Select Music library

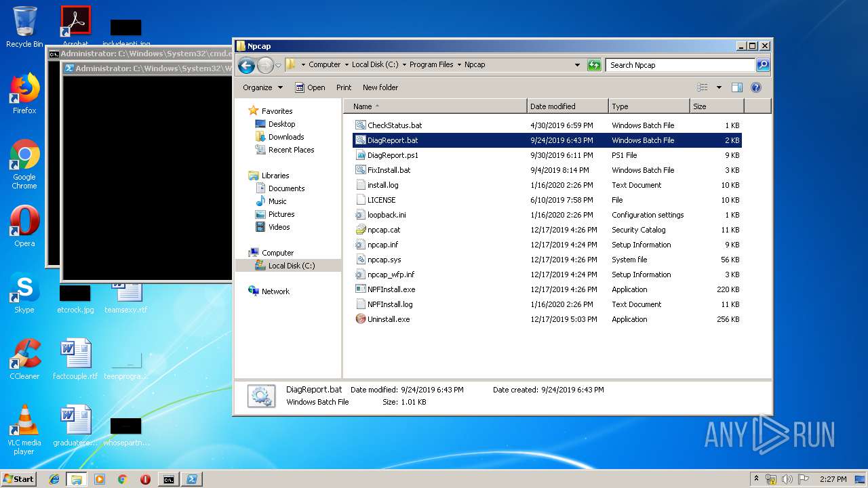tap(271, 201)
